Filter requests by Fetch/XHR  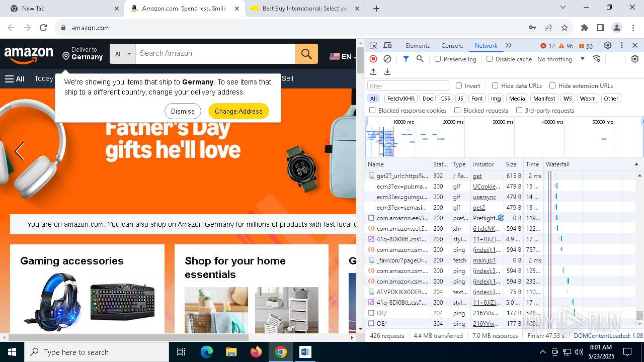click(x=401, y=99)
